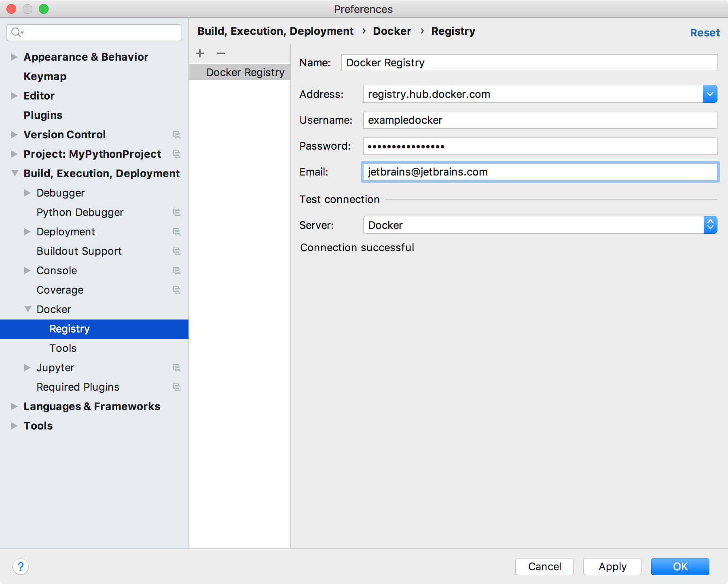Viewport: 728px width, 584px height.
Task: Open the Address dropdown list
Action: pos(710,94)
